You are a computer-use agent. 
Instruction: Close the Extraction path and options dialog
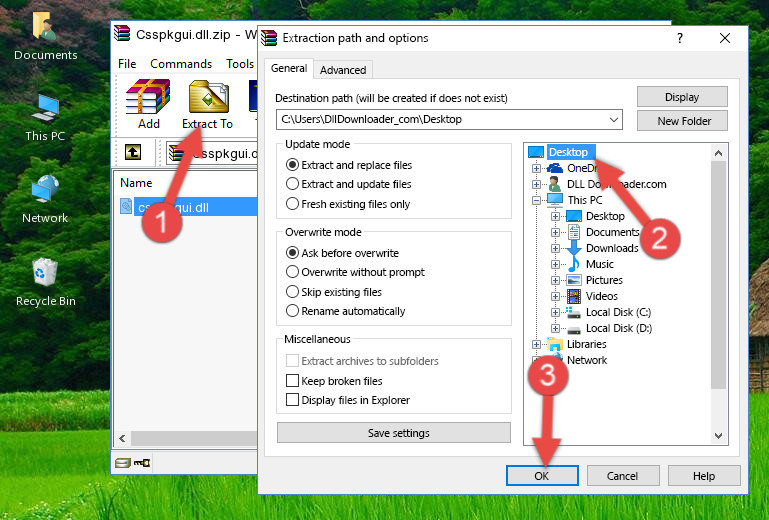point(725,38)
